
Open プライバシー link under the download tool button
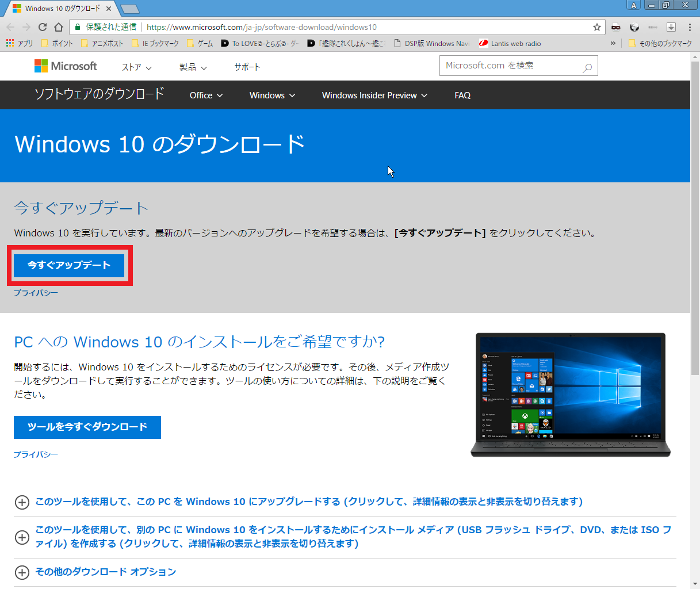pos(36,454)
